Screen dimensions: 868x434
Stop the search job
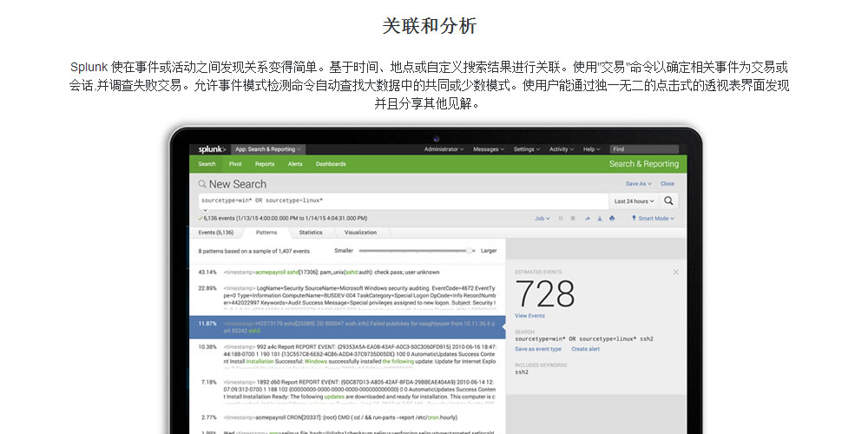(x=573, y=219)
